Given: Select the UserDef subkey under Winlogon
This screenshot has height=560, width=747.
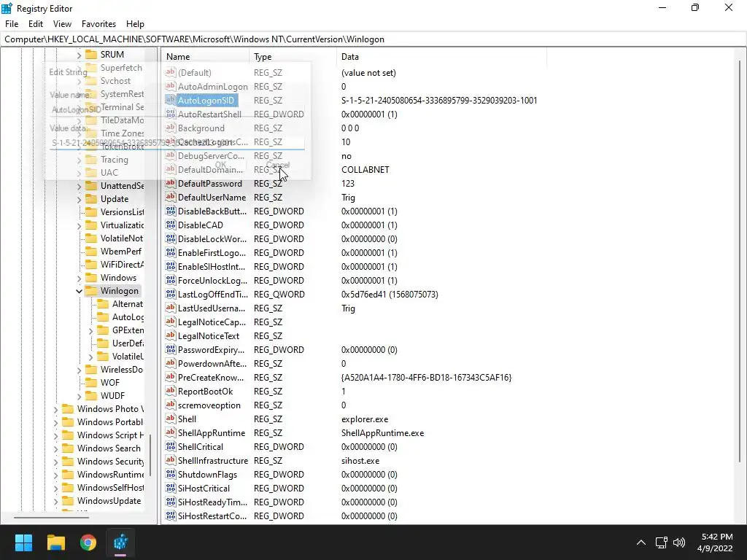Looking at the screenshot, I should [x=127, y=343].
